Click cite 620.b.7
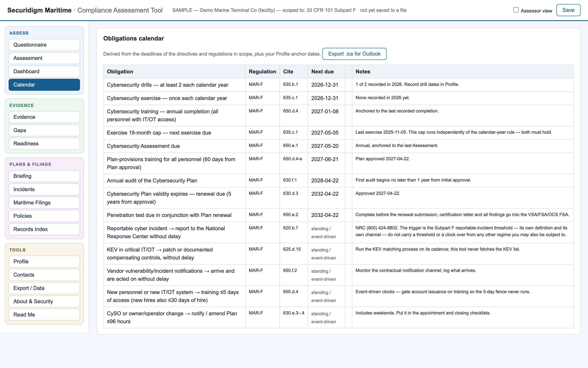 291,228
